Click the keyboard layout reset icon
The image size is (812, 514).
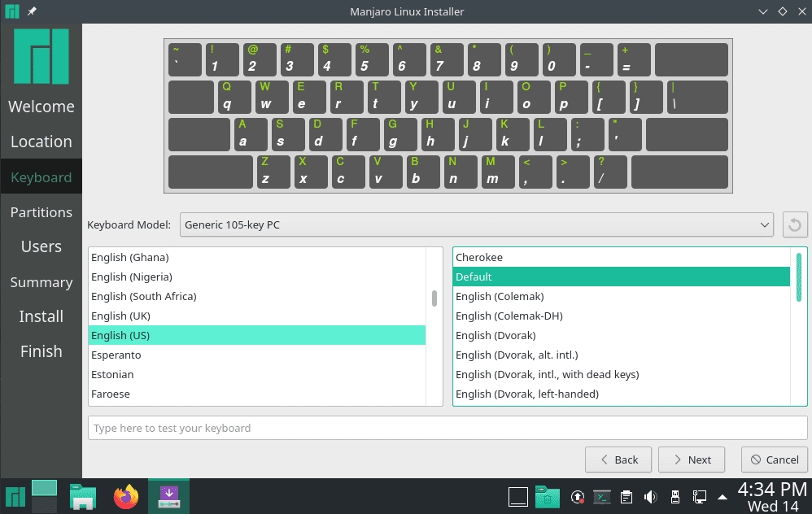[795, 224]
